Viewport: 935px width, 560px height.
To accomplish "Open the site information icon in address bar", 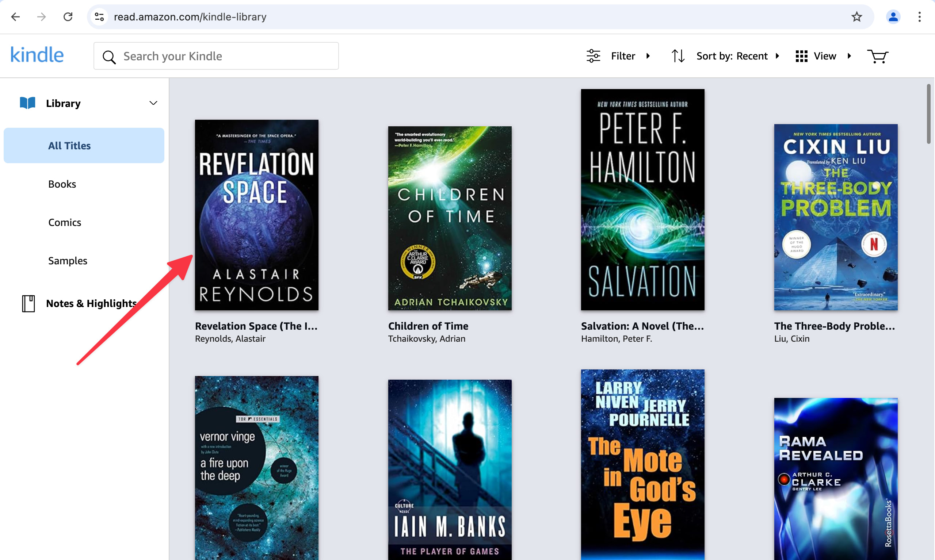I will pyautogui.click(x=99, y=16).
